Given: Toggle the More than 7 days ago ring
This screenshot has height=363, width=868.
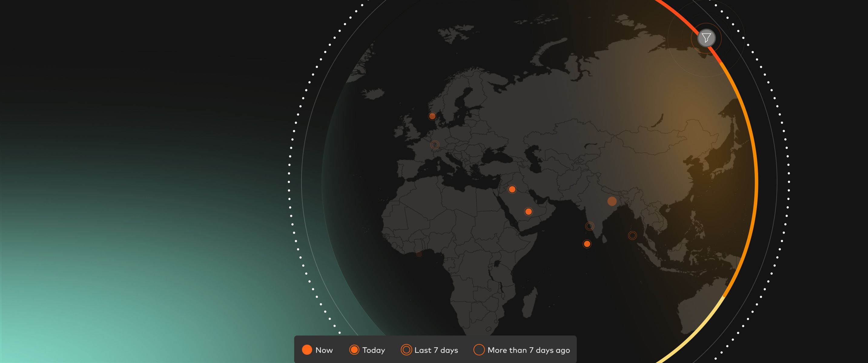Looking at the screenshot, I should [x=479, y=350].
